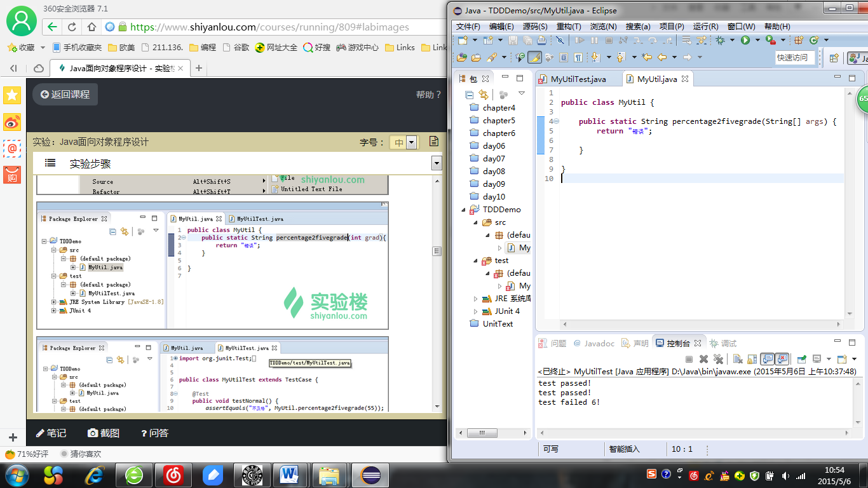Click the Next Annotation icon

tap(595, 57)
